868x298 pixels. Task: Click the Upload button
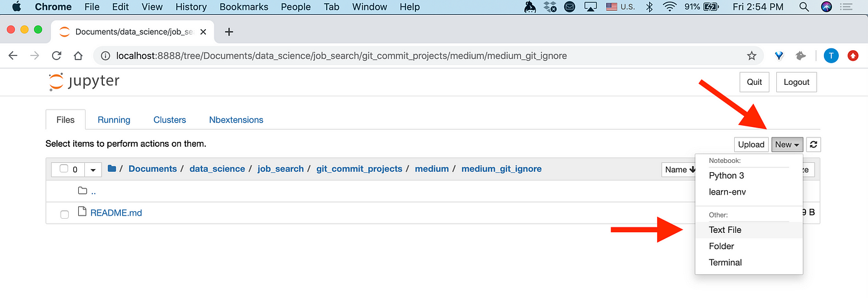coord(751,144)
